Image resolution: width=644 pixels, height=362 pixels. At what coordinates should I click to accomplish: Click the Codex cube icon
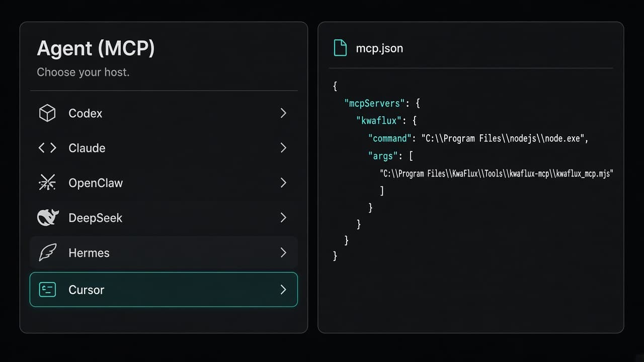point(47,113)
